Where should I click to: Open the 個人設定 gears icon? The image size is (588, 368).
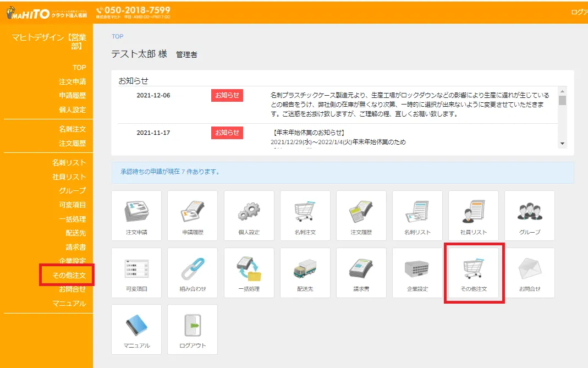[249, 212]
